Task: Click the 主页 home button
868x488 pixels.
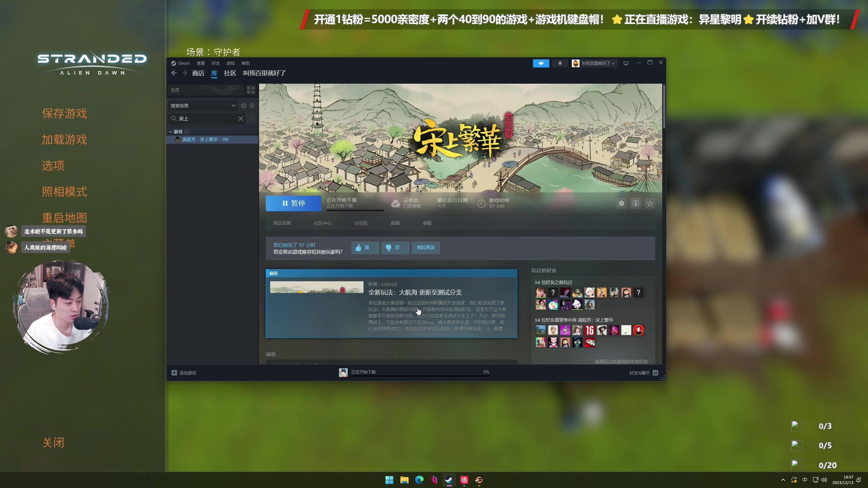Action: [x=206, y=90]
